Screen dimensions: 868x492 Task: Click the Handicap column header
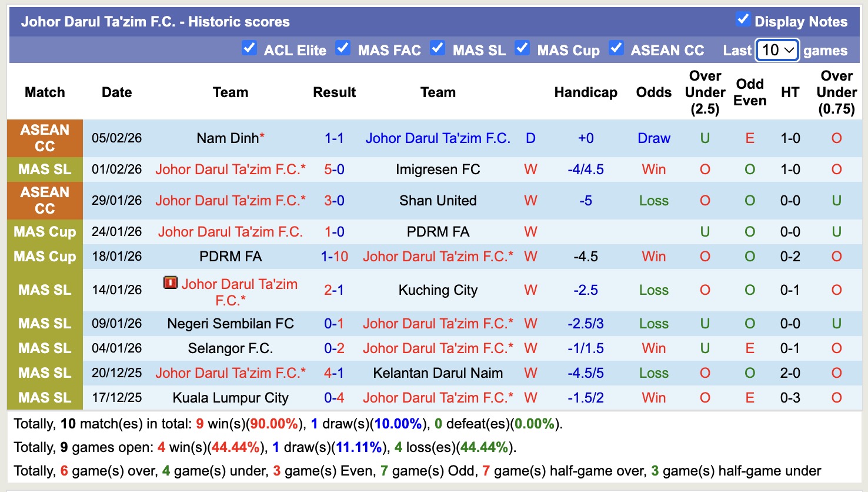586,92
